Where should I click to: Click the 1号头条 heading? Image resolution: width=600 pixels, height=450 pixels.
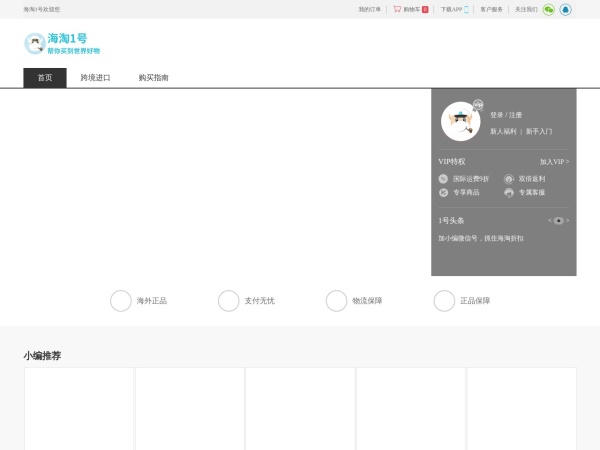(451, 220)
